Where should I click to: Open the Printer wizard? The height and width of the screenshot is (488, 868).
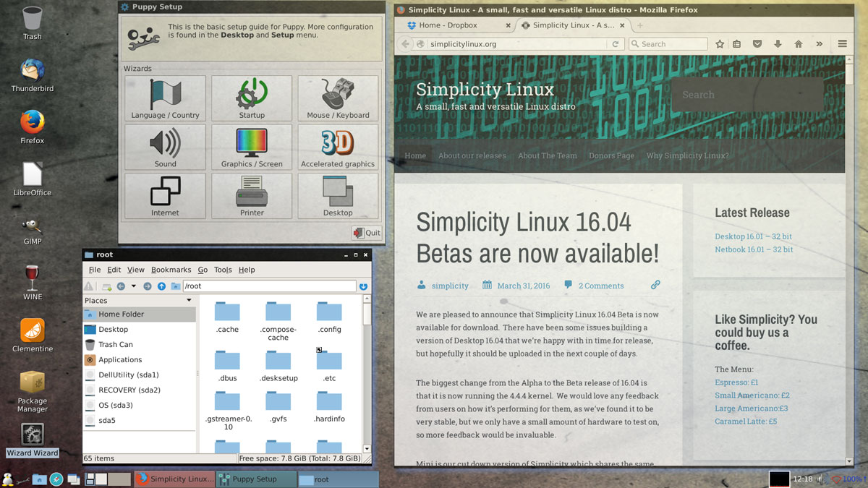coord(252,196)
